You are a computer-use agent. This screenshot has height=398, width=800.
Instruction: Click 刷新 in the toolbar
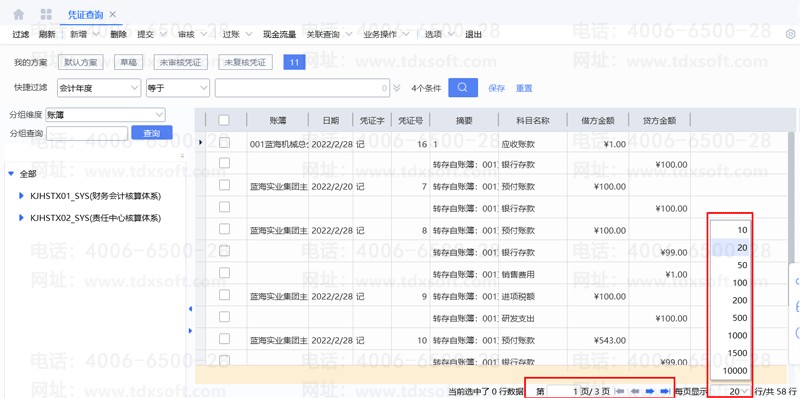(x=47, y=35)
